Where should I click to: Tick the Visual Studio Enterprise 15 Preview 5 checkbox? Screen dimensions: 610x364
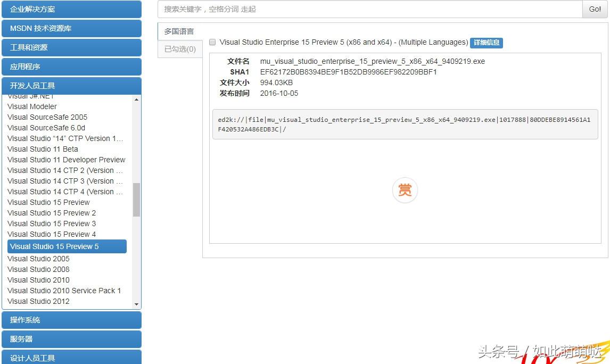tap(212, 42)
